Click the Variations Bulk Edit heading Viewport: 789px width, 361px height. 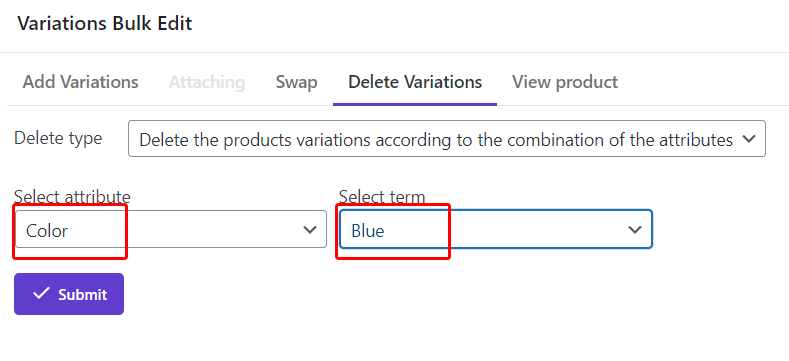[x=105, y=24]
